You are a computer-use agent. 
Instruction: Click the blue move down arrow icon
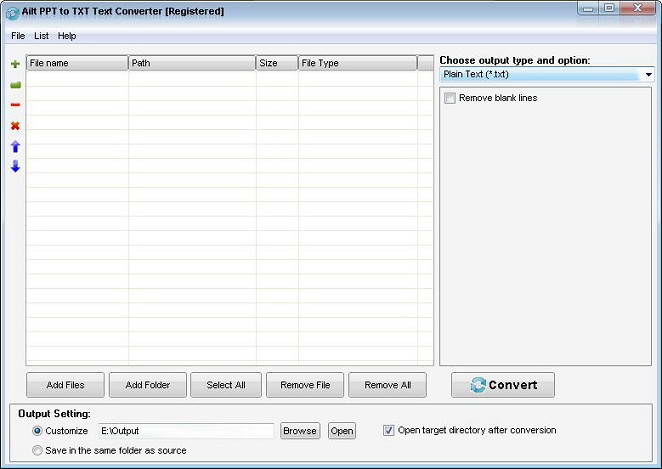[x=15, y=166]
